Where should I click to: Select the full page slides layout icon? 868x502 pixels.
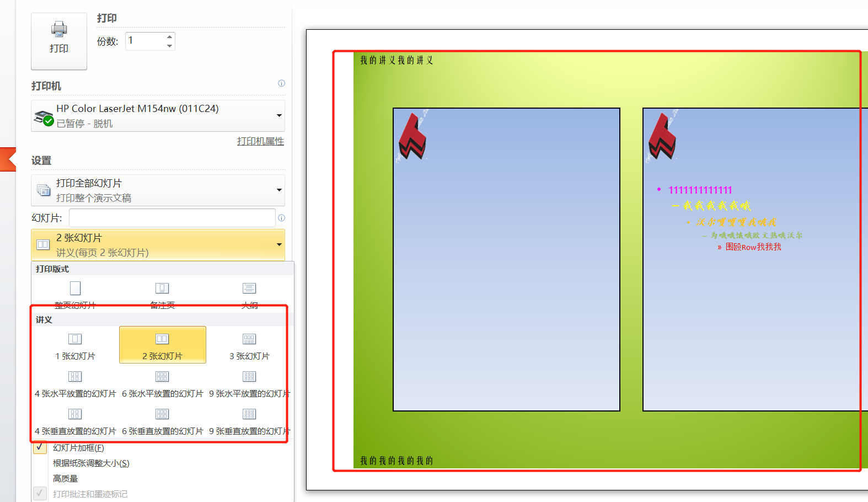(x=76, y=289)
